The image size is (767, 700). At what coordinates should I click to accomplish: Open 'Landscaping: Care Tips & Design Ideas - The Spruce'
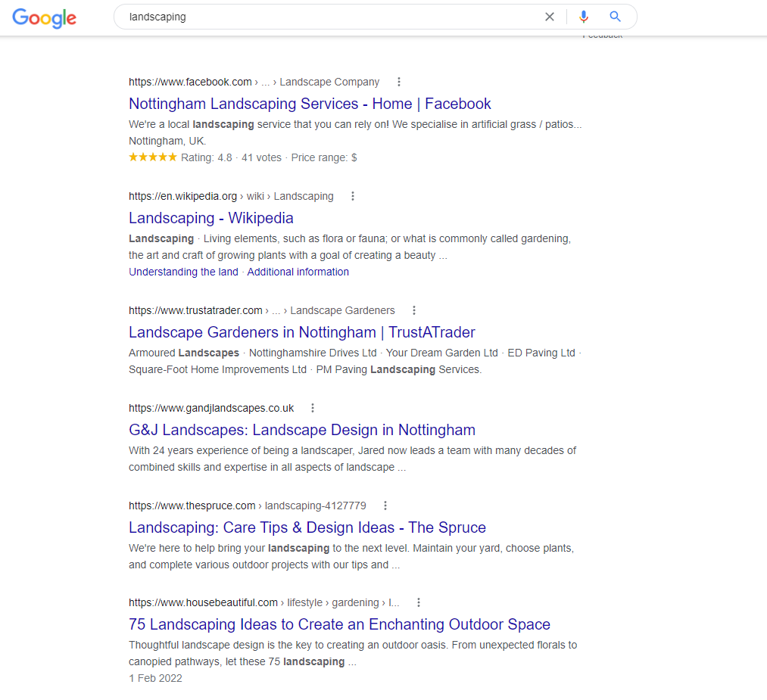307,527
